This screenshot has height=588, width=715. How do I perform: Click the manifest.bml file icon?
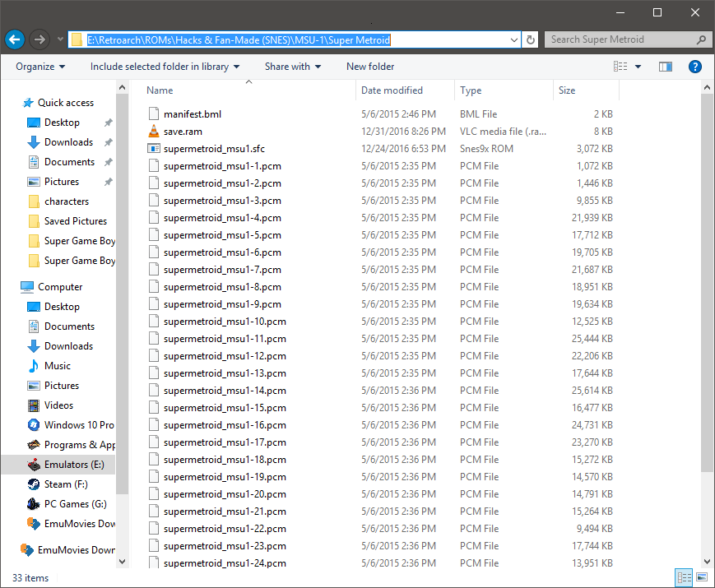point(154,114)
